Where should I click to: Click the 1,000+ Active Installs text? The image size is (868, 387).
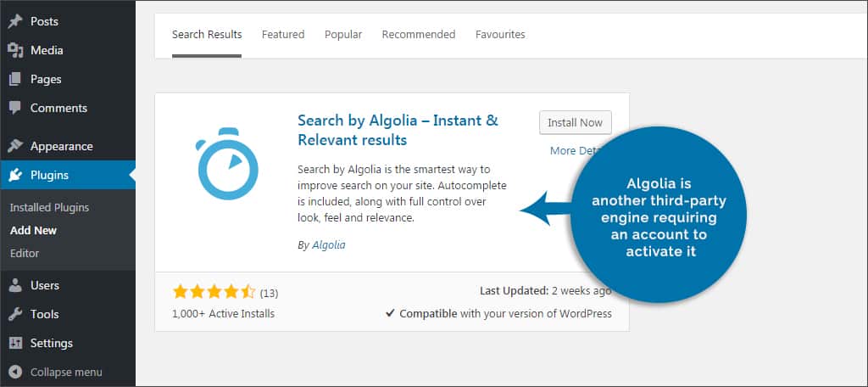tap(223, 314)
